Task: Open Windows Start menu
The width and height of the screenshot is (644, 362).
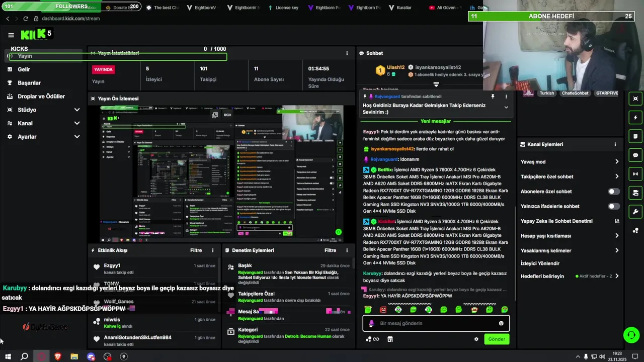Action: point(8,356)
